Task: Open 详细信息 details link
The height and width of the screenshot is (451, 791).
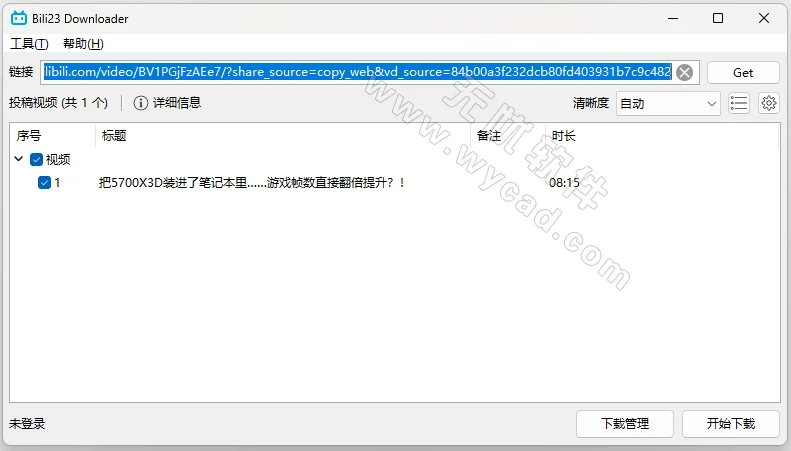Action: (x=177, y=103)
